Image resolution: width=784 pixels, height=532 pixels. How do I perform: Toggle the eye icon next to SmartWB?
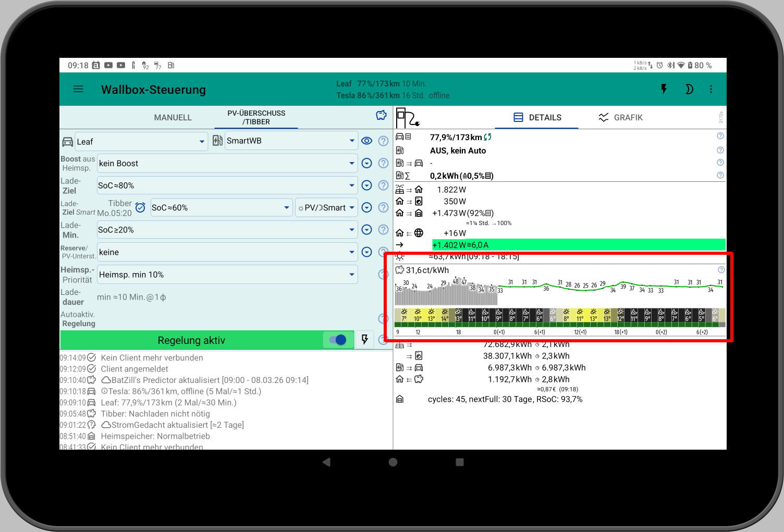click(x=367, y=140)
